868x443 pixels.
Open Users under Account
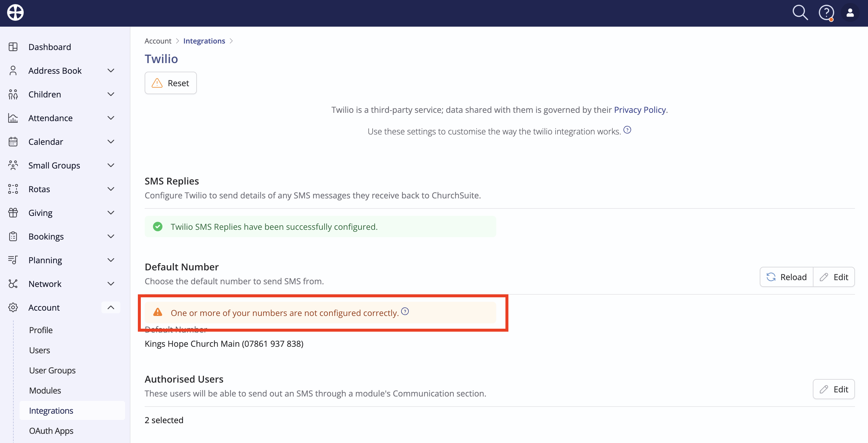tap(39, 350)
